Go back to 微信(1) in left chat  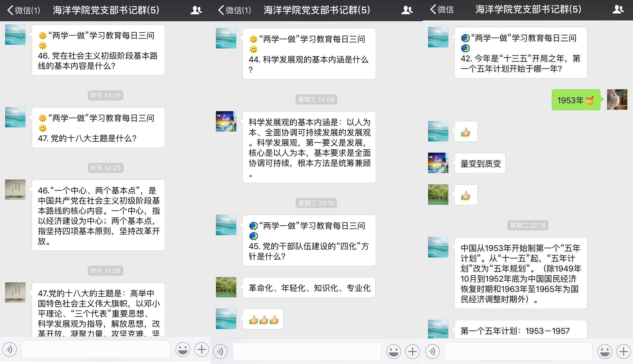[24, 10]
